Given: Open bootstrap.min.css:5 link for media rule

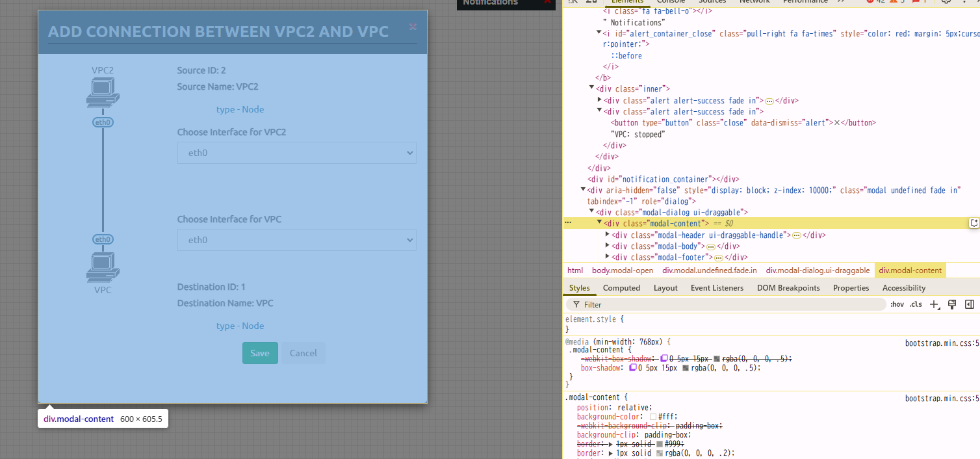Looking at the screenshot, I should click(942, 343).
